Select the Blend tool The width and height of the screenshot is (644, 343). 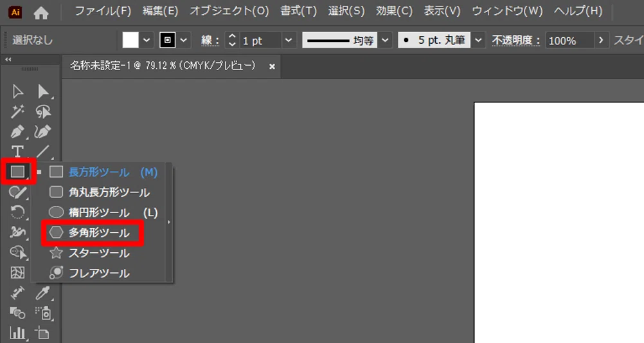click(17, 313)
